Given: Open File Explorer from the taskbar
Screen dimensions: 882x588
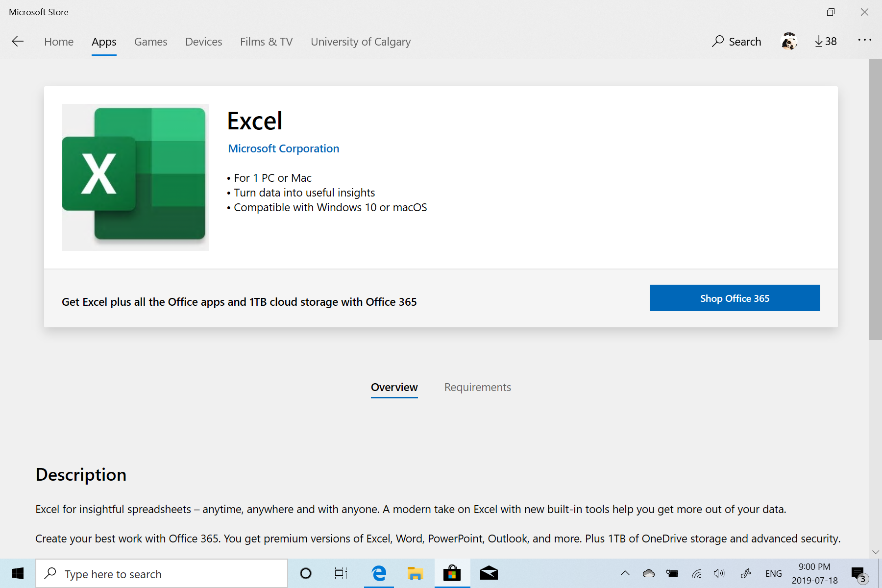Looking at the screenshot, I should pos(416,573).
